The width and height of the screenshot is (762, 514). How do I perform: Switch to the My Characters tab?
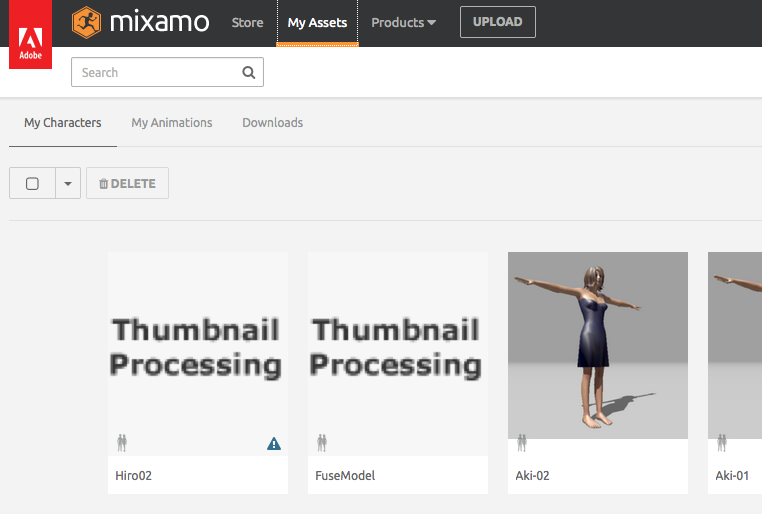point(63,123)
